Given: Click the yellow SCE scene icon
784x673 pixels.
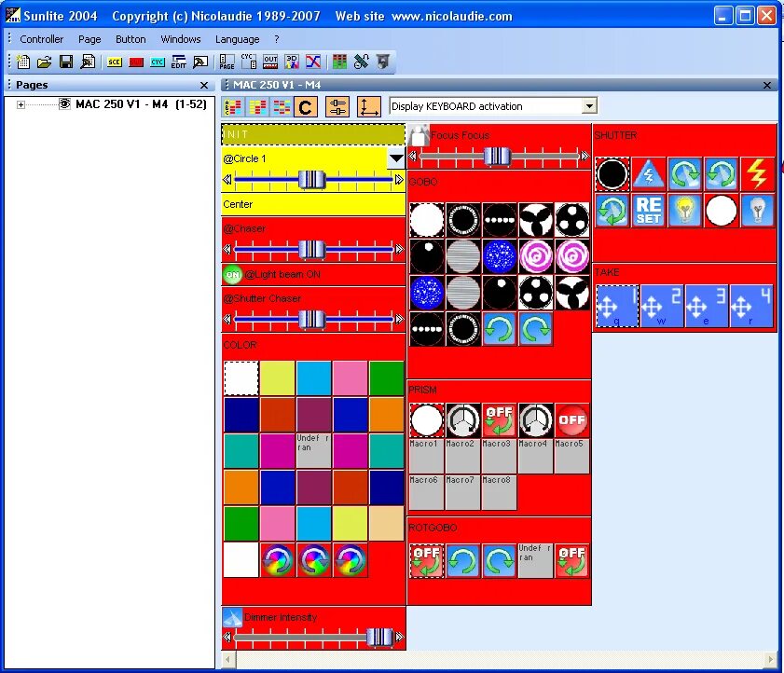Looking at the screenshot, I should (x=115, y=62).
